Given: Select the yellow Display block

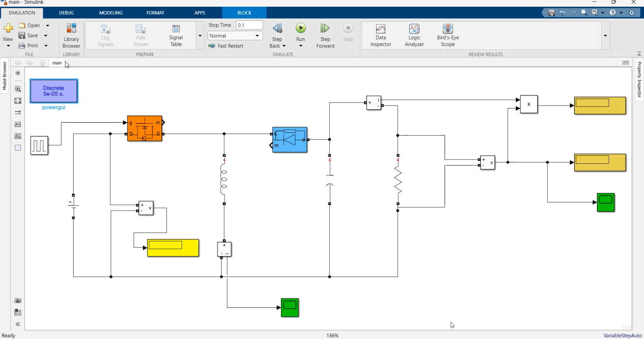Looking at the screenshot, I should click(173, 248).
